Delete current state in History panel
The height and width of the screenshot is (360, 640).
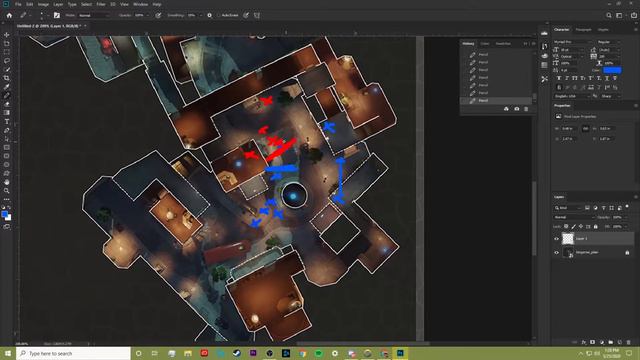[x=526, y=109]
